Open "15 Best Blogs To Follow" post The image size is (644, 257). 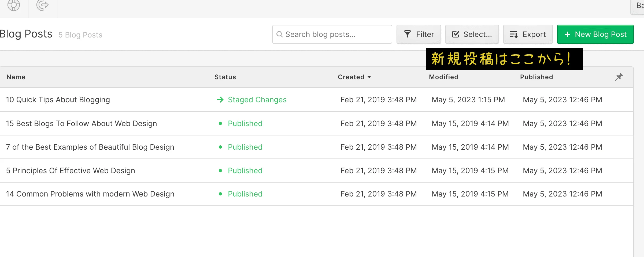(81, 124)
